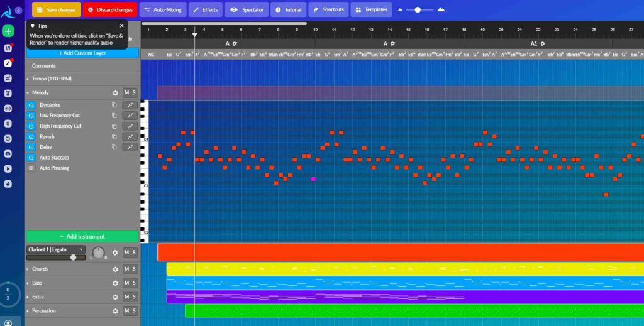Solo the Melody layer
This screenshot has width=644, height=326.
tap(134, 93)
